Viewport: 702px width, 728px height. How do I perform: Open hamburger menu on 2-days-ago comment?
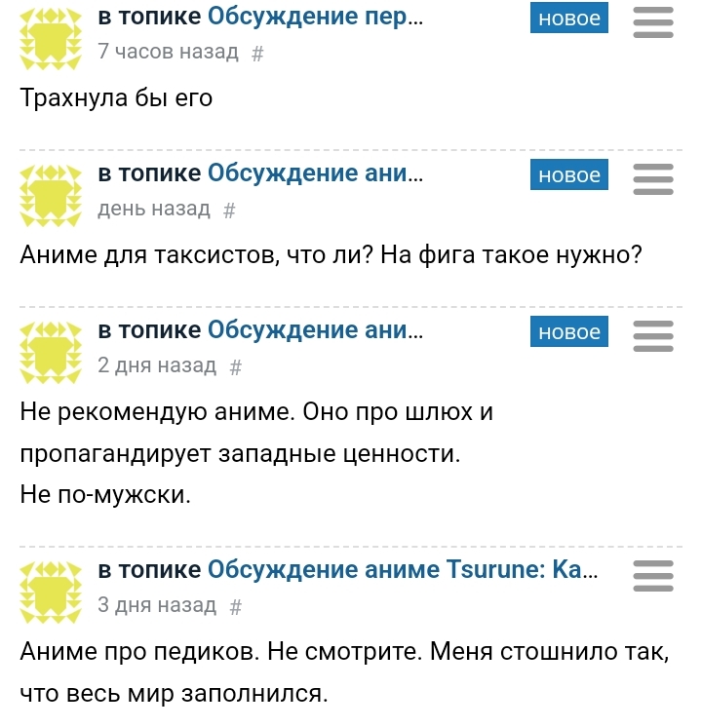653,335
